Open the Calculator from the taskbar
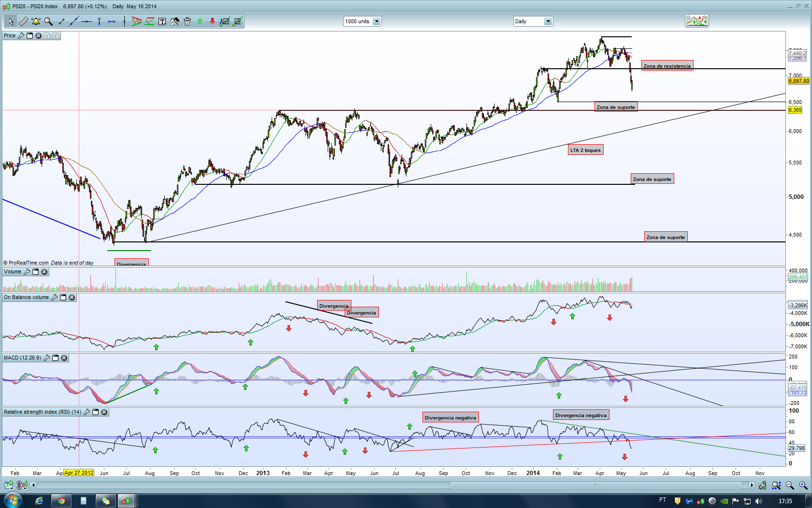Viewport: 812px width, 508px height. point(84,501)
